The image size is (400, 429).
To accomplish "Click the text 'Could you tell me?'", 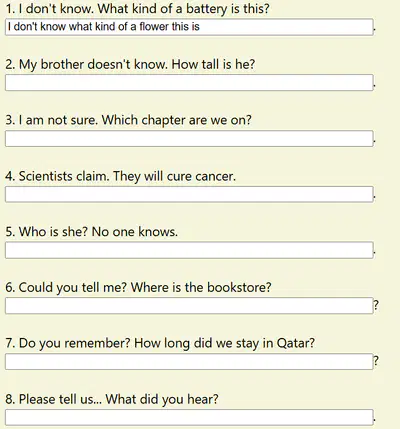I will click(73, 288).
